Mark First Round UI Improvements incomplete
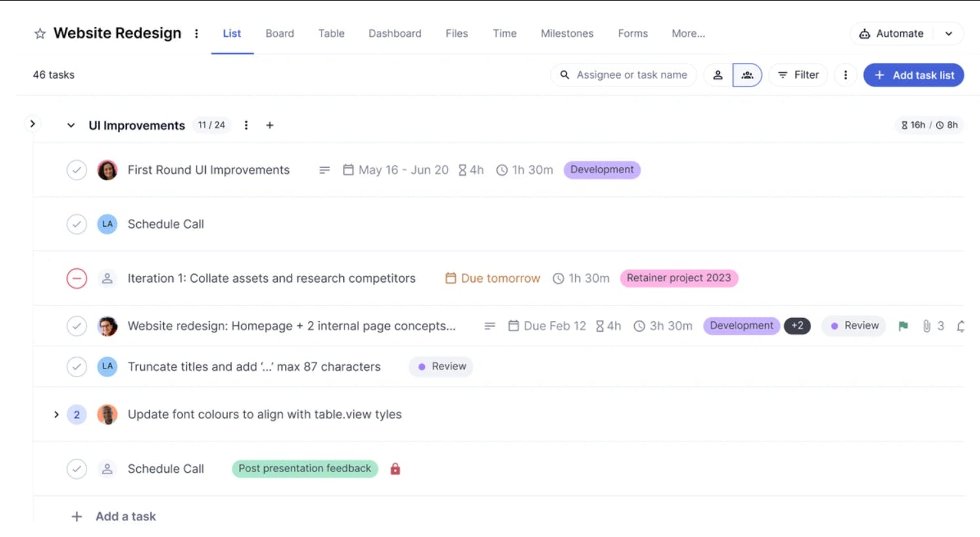Screen dimensions: 980x537 point(77,169)
